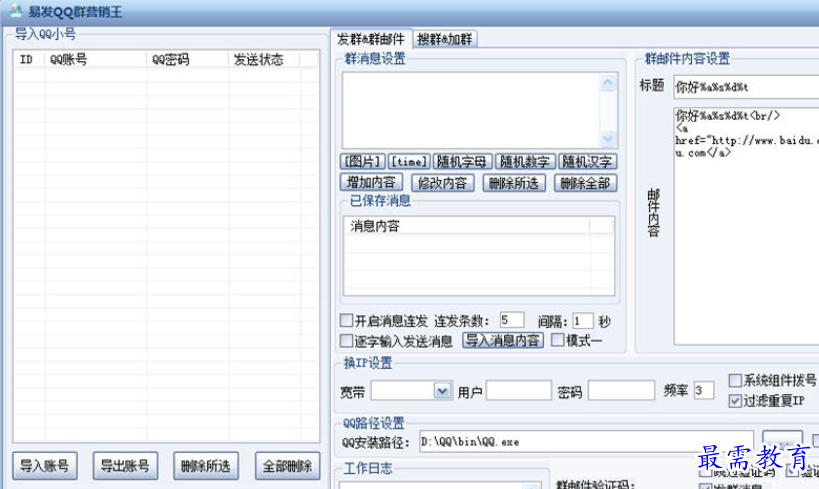Click the 删除全部 button
Image resolution: width=819 pixels, height=489 pixels.
pyautogui.click(x=586, y=182)
